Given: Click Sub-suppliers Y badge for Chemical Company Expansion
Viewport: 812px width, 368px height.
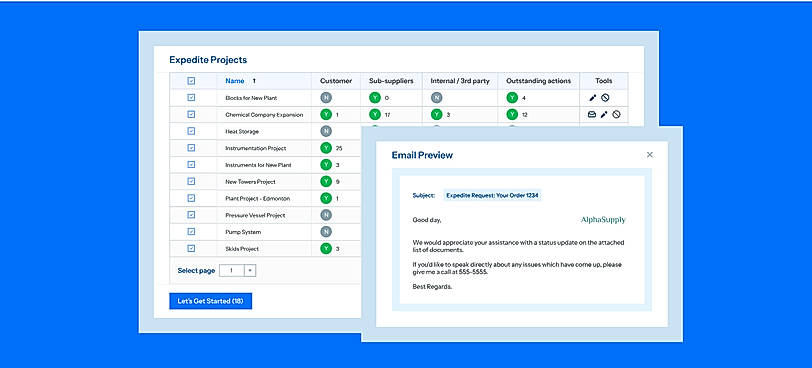Looking at the screenshot, I should coord(375,114).
